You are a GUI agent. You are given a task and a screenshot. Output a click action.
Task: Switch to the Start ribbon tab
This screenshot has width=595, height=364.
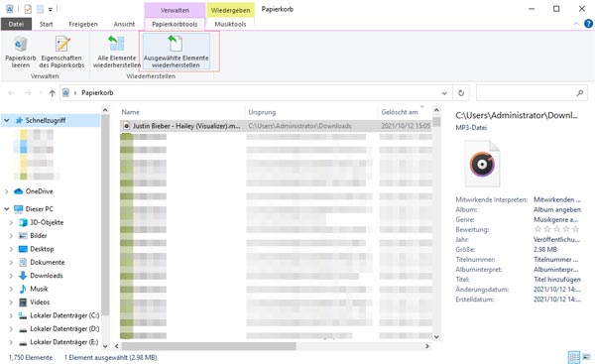click(46, 24)
